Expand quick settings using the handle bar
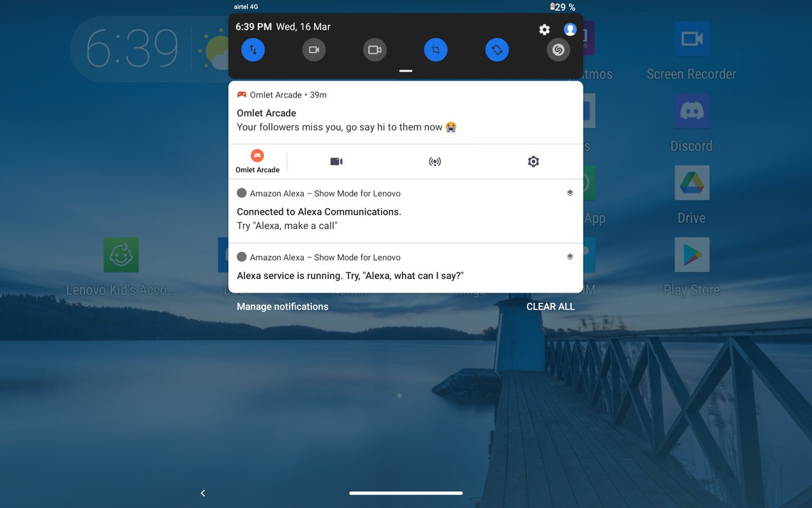This screenshot has height=508, width=812. tap(406, 70)
